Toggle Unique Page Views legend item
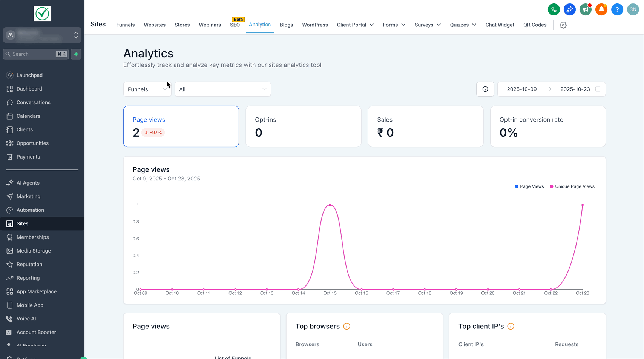This screenshot has height=359, width=644. coord(572,186)
